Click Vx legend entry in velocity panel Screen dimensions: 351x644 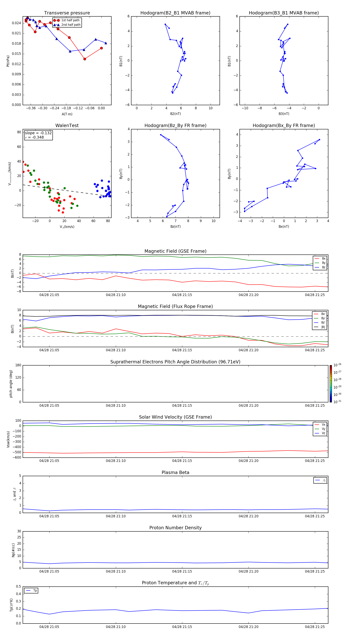(x=320, y=425)
